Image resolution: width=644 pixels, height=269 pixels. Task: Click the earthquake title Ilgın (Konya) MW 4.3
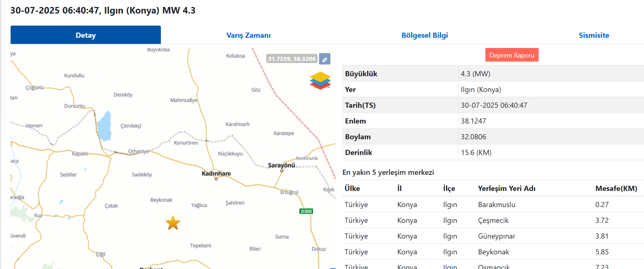(149, 10)
